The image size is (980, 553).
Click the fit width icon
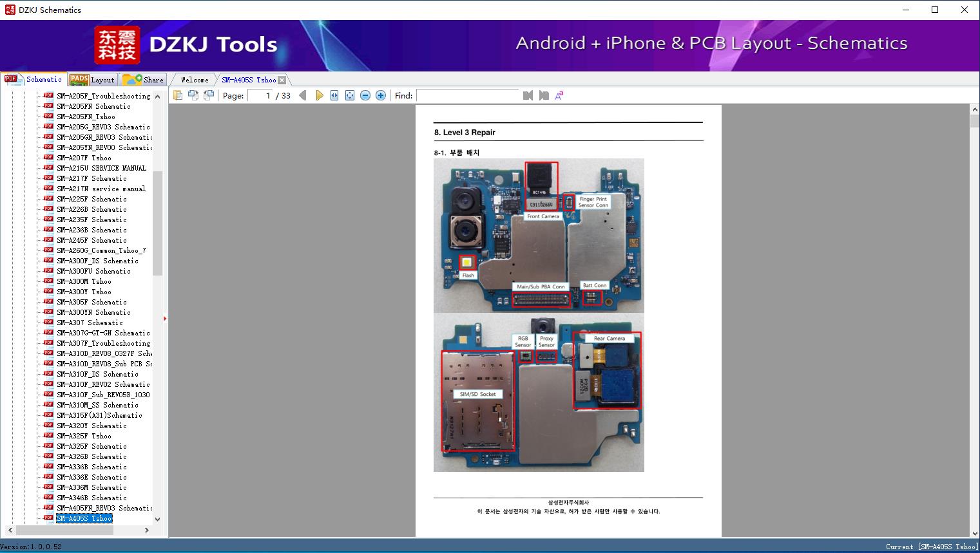point(334,95)
